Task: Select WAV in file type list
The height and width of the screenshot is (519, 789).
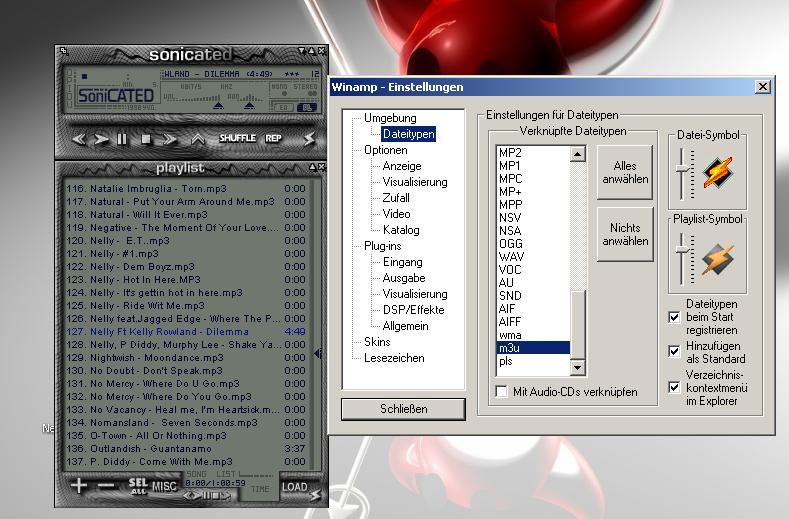Action: (x=533, y=257)
